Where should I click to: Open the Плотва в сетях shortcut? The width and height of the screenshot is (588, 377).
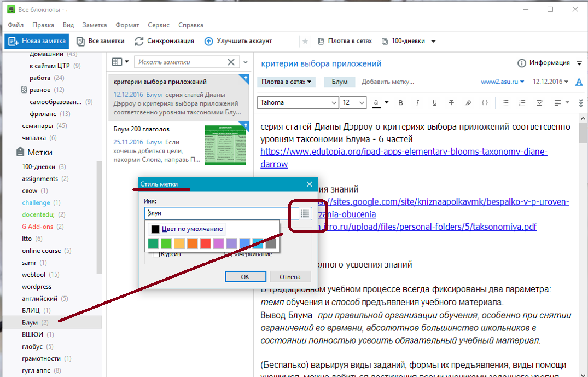point(345,41)
